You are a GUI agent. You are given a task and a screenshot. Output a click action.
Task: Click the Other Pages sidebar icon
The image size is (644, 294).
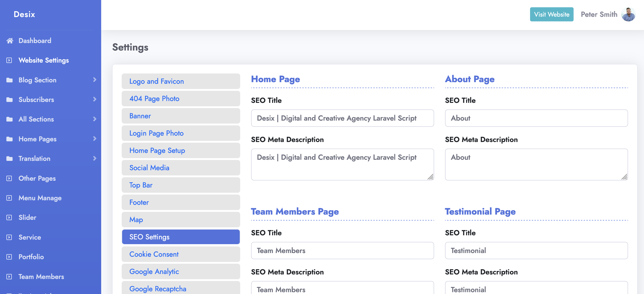pos(9,178)
